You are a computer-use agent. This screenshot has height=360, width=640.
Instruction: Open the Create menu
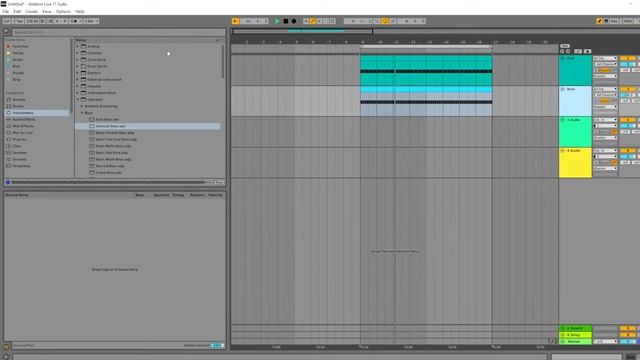[x=31, y=11]
